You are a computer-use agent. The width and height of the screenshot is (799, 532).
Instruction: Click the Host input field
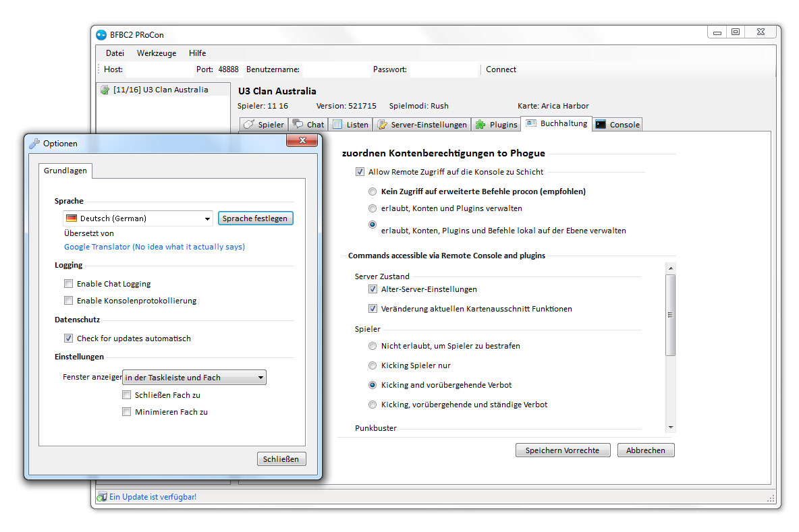click(159, 69)
